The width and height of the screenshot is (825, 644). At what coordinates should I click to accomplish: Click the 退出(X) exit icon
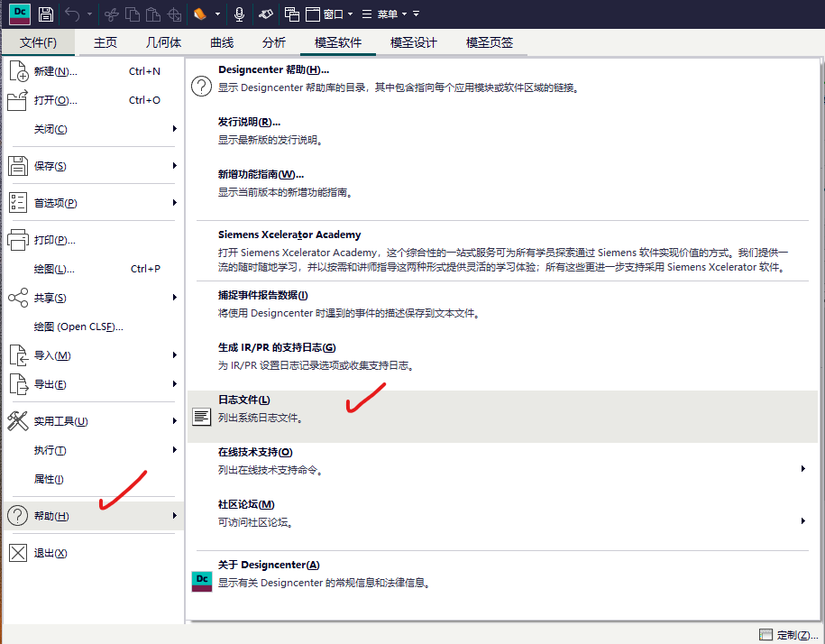[x=18, y=553]
